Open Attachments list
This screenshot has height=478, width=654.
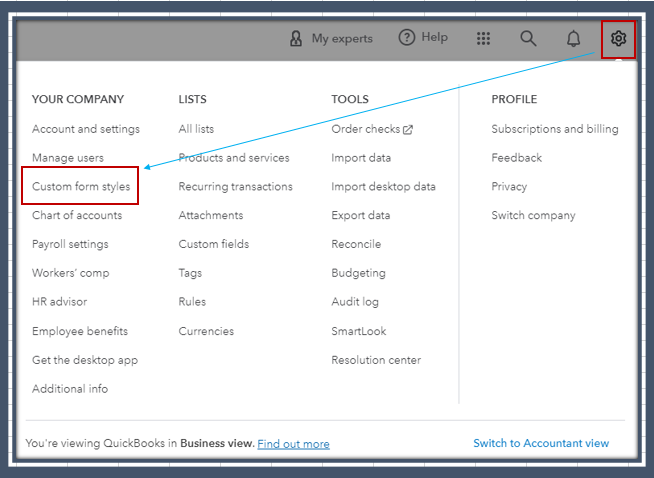[x=211, y=215]
